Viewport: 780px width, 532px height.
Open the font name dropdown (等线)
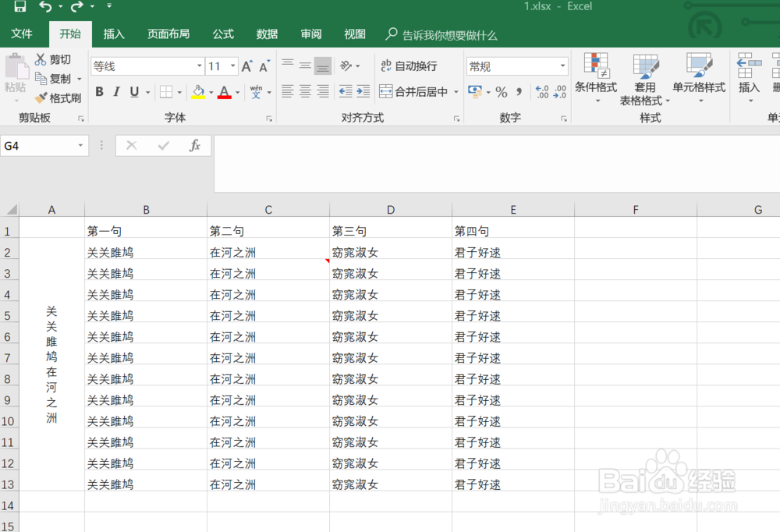click(x=199, y=66)
